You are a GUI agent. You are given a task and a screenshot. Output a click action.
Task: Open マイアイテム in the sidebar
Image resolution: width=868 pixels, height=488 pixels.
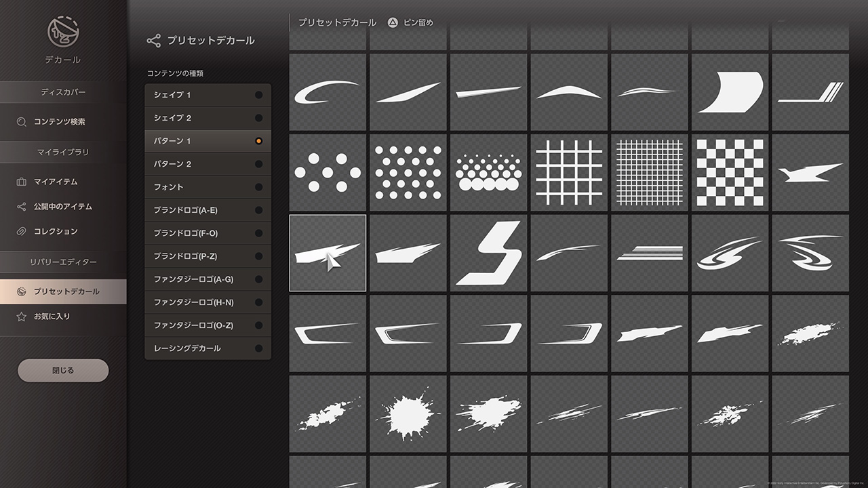tap(63, 182)
